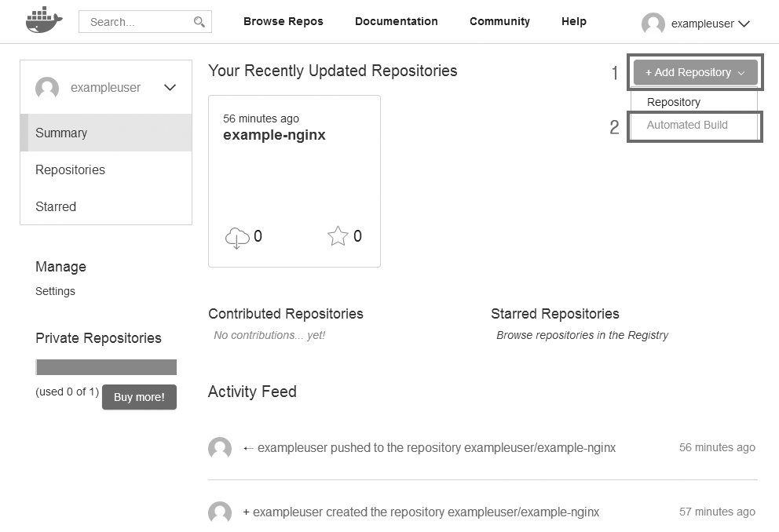Click avatar beside the created repository entry

click(220, 512)
